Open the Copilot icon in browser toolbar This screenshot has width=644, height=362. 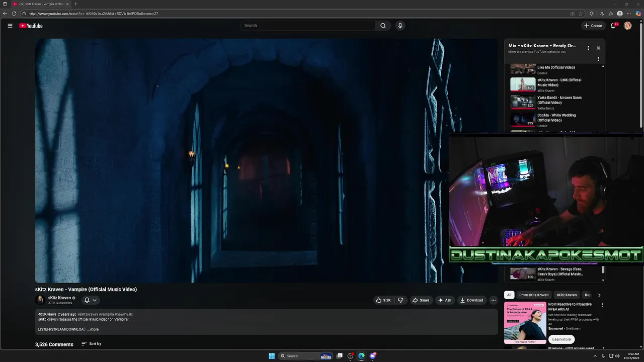click(638, 14)
